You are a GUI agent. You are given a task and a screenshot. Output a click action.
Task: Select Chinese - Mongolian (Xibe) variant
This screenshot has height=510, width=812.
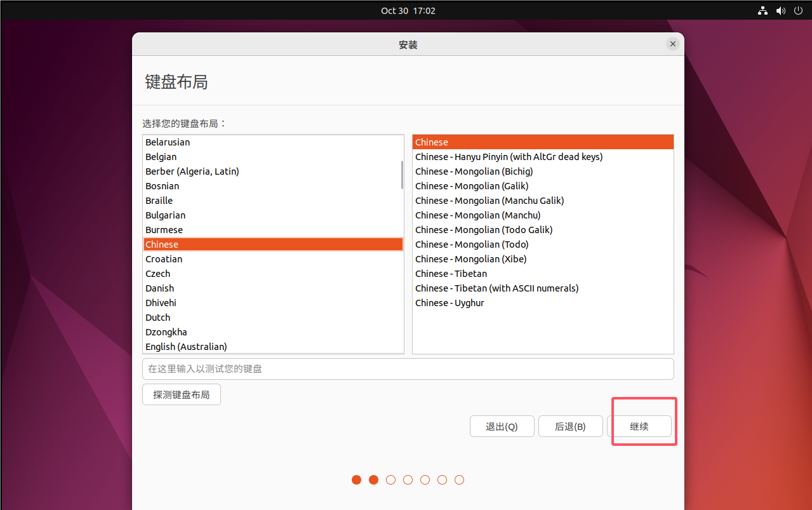pyautogui.click(x=543, y=259)
